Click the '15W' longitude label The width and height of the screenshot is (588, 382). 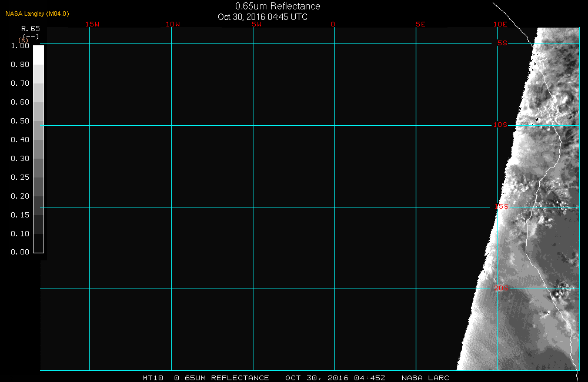(92, 24)
